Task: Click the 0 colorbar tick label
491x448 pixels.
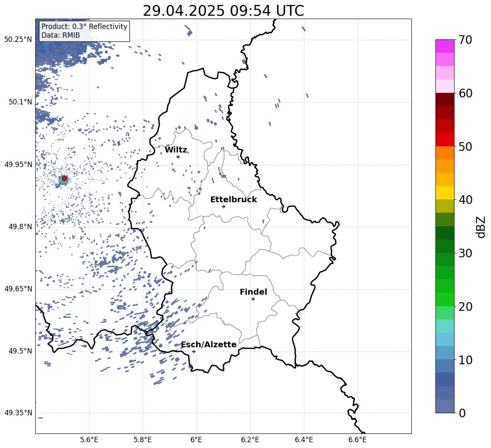Action: point(462,413)
